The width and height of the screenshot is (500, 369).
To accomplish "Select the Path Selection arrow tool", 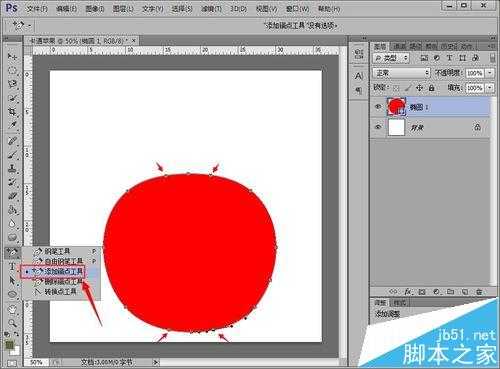I will click(x=12, y=280).
